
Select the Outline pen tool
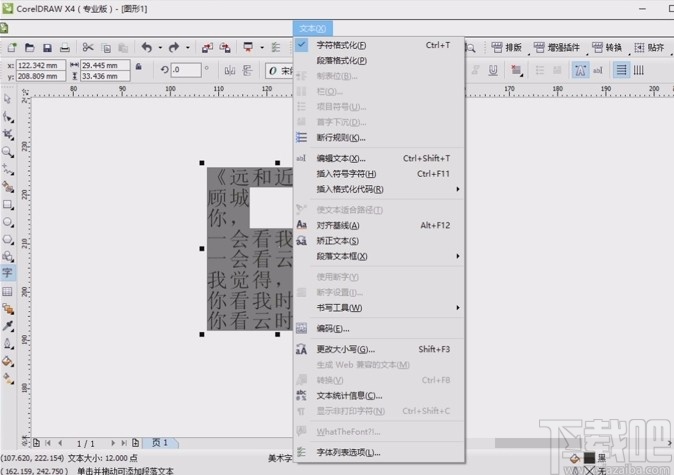point(8,343)
